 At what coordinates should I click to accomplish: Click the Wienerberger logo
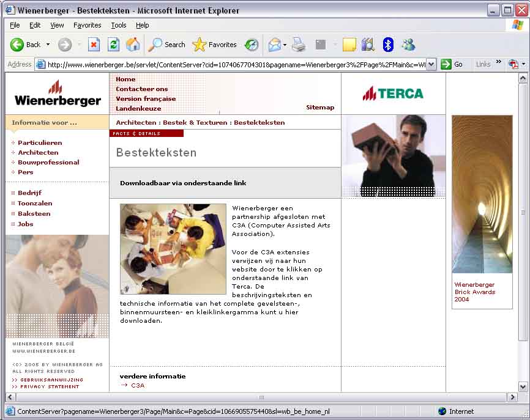[x=58, y=94]
